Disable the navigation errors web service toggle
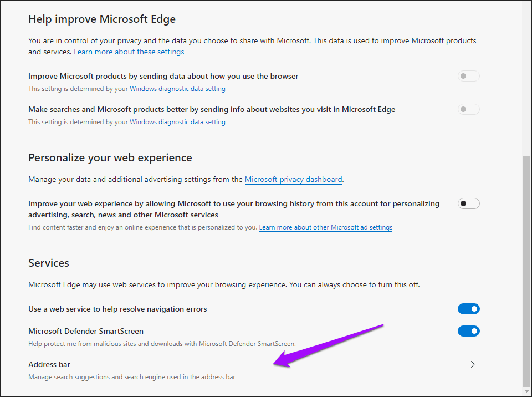Viewport: 532px width, 397px height. tap(468, 309)
